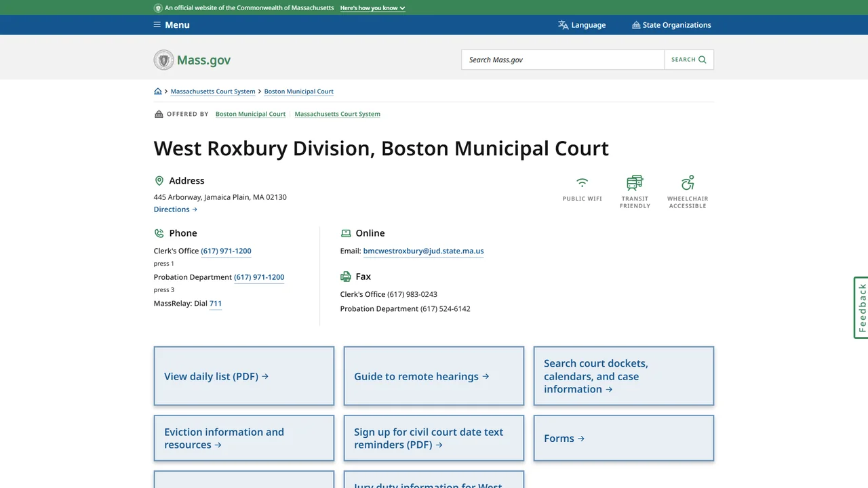
Task: Open the Feedback side tab
Action: 861,308
